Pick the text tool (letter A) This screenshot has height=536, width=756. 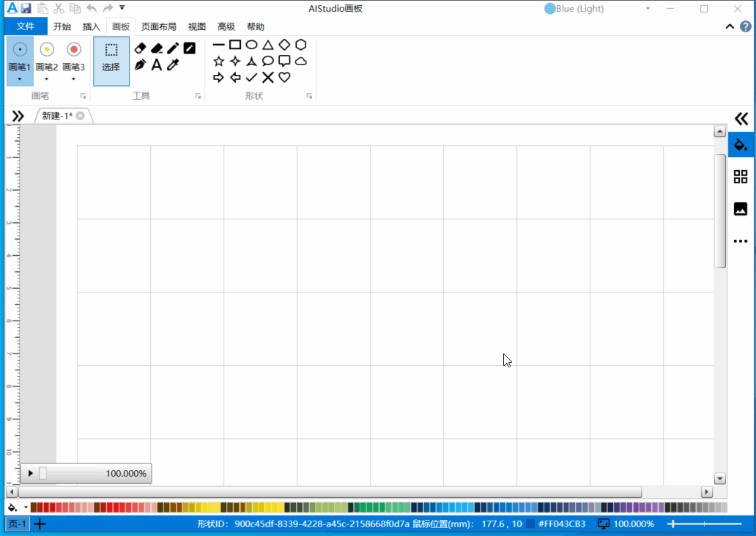pos(156,65)
